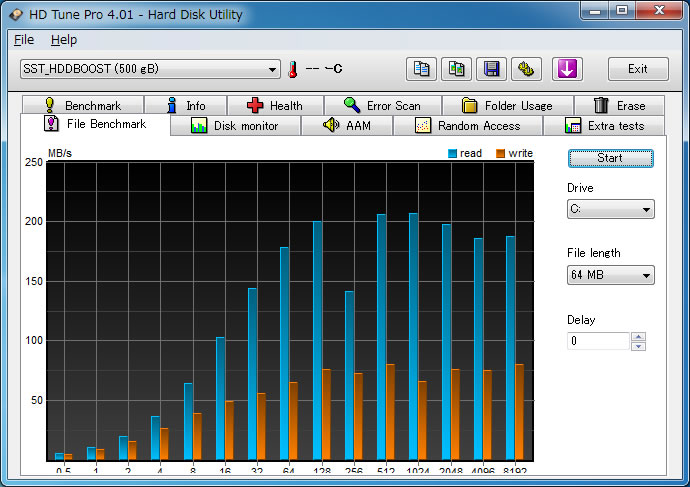Open the Random Access tab
The image size is (690, 487).
468,126
